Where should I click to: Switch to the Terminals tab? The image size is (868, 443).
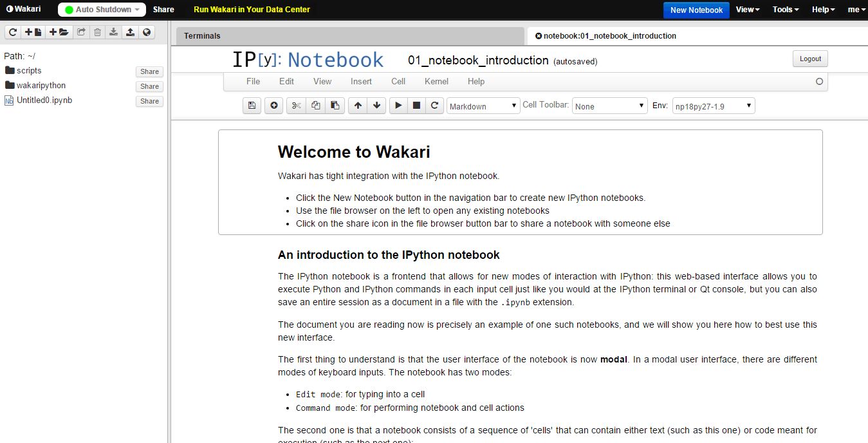coord(201,35)
